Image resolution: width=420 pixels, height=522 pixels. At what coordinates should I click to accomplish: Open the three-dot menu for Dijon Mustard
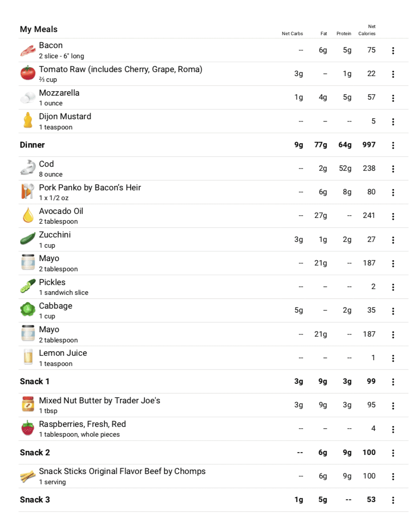pos(393,121)
